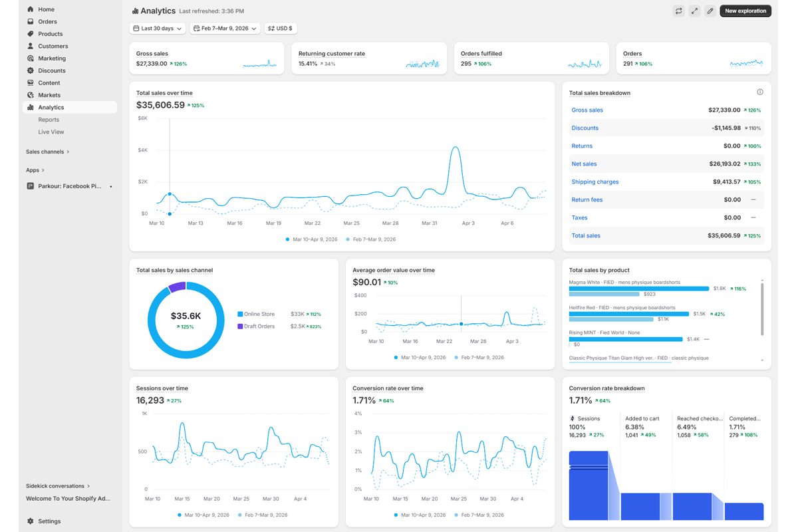Screen dimensions: 798x532
Task: Open the Last 30 days date dropdown
Action: click(x=158, y=29)
